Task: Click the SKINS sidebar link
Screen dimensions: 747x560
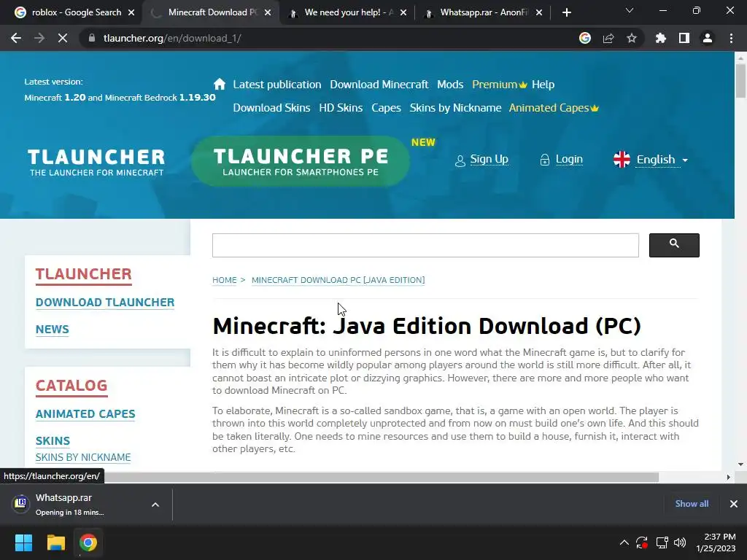Action: (53, 441)
